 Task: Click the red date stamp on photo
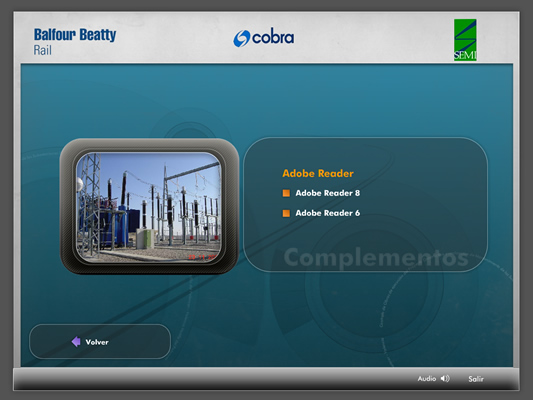pos(203,257)
